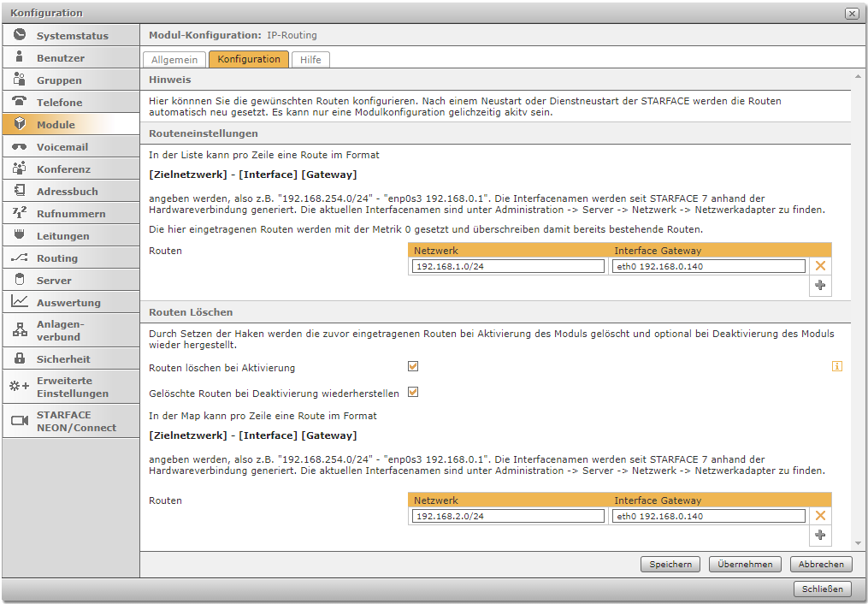Add a row to the delete-routes list
Screen dimensions: 868x604
coord(820,535)
